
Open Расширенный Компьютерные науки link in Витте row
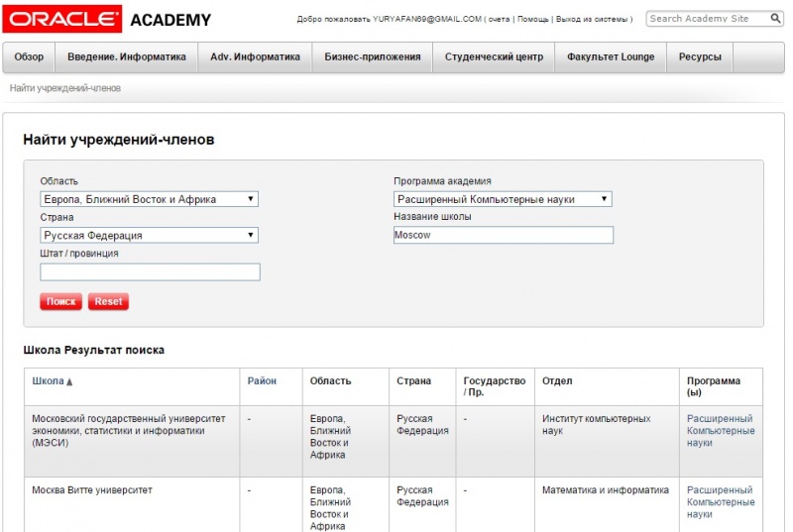(721, 502)
